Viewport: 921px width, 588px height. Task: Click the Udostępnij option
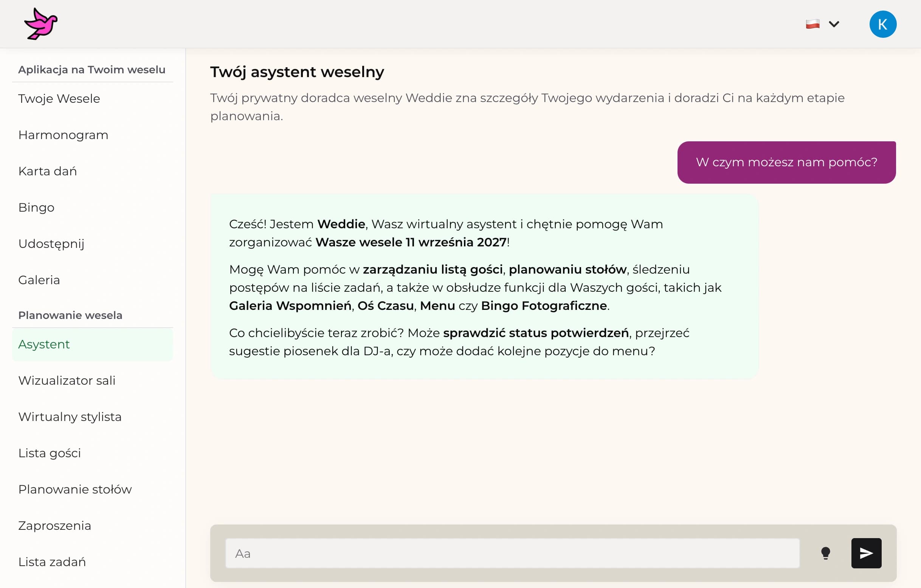coord(51,243)
